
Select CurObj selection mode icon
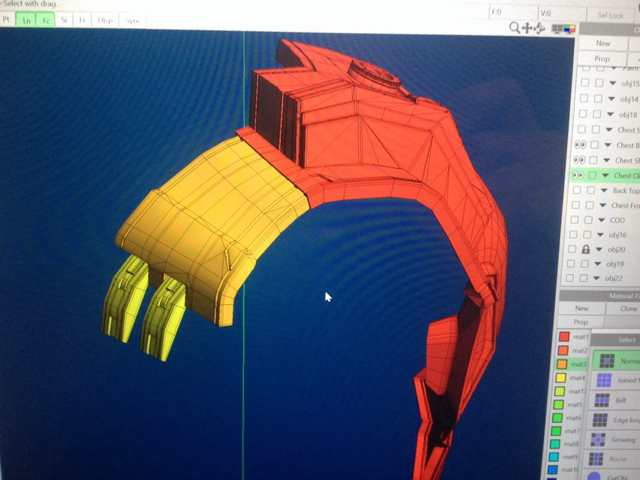tap(594, 476)
